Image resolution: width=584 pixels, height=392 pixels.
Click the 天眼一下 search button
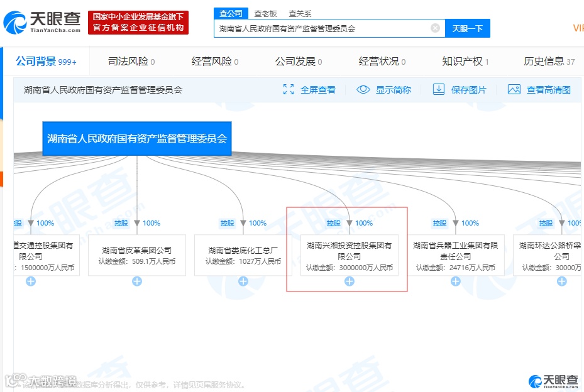[x=468, y=28]
